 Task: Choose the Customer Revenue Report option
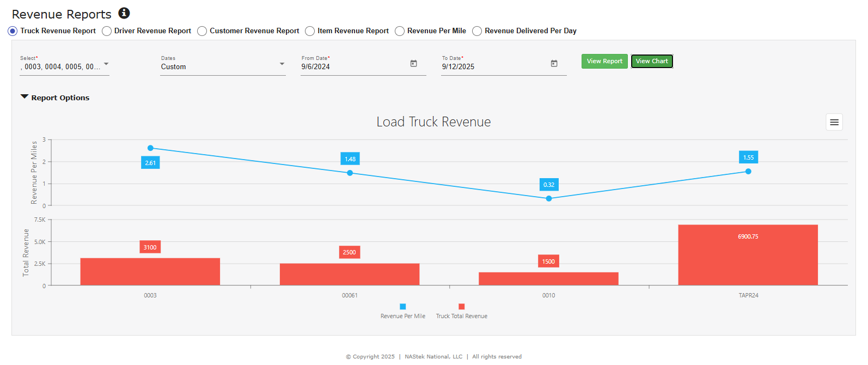(202, 31)
